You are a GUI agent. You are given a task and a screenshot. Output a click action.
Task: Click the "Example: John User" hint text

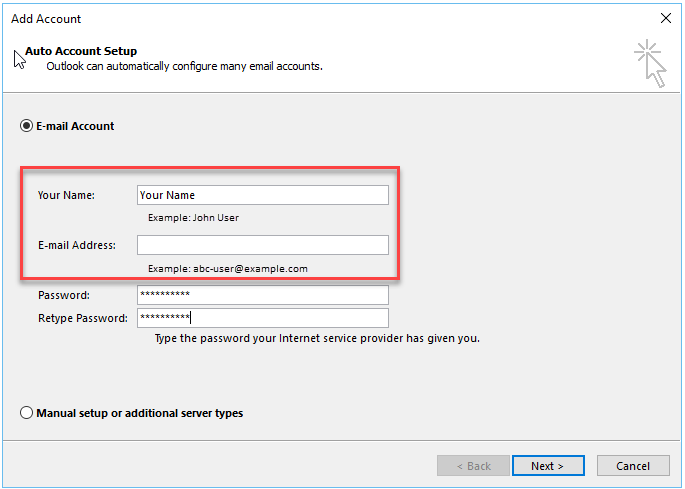(193, 217)
